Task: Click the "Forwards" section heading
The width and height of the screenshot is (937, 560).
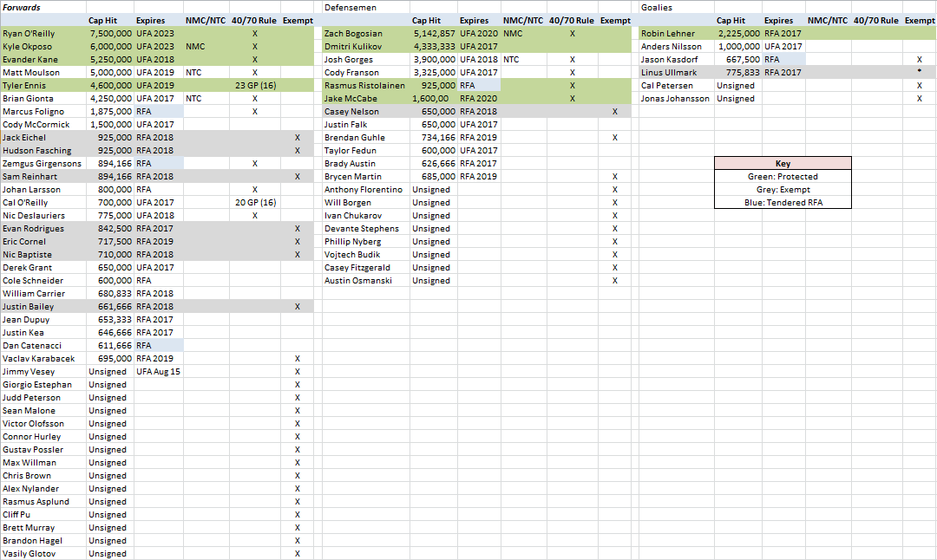Action: pos(22,7)
